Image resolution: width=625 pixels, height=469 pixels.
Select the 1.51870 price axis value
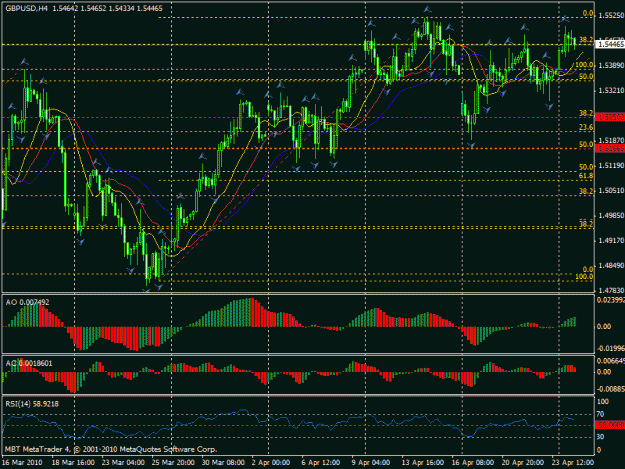611,140
